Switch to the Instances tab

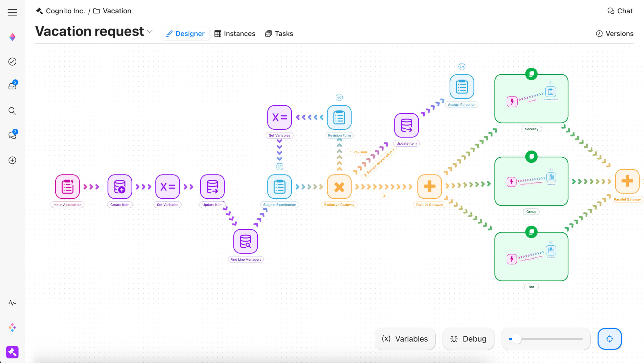[x=234, y=33]
